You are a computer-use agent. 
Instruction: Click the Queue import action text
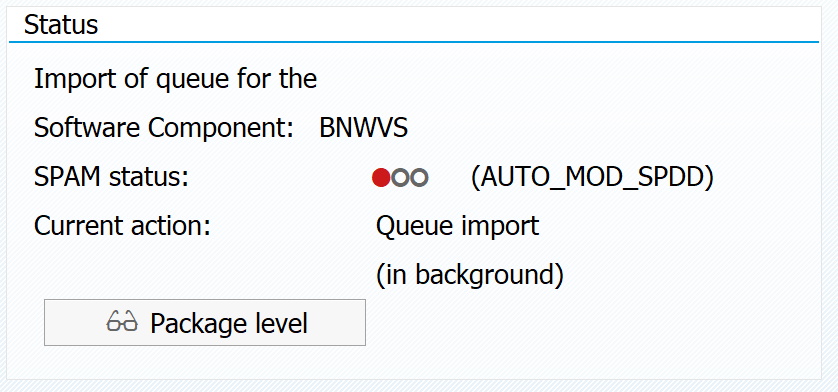457,226
